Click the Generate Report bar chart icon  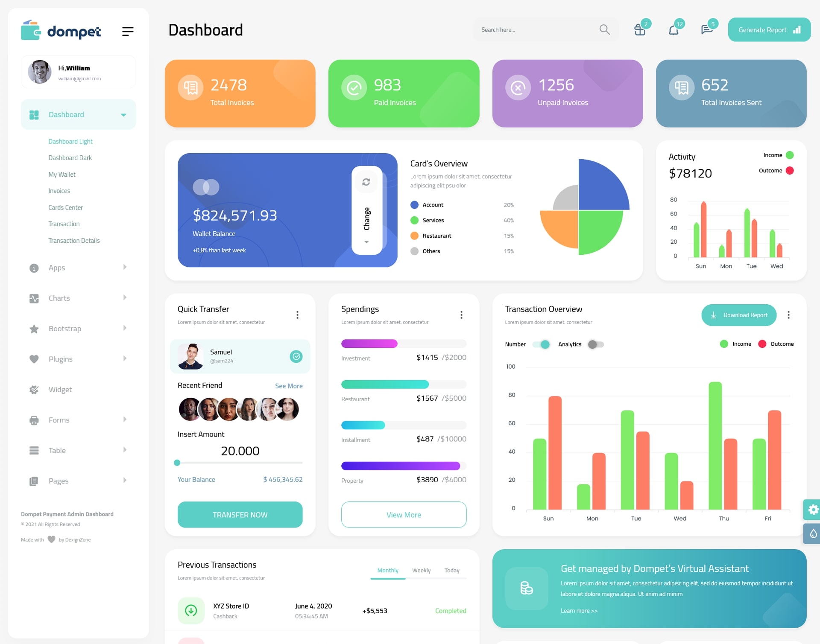click(796, 29)
